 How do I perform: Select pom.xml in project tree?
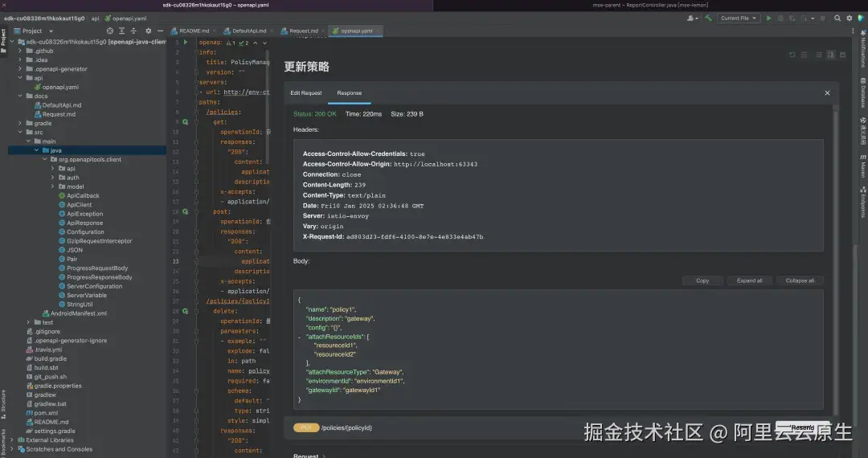[x=46, y=413]
